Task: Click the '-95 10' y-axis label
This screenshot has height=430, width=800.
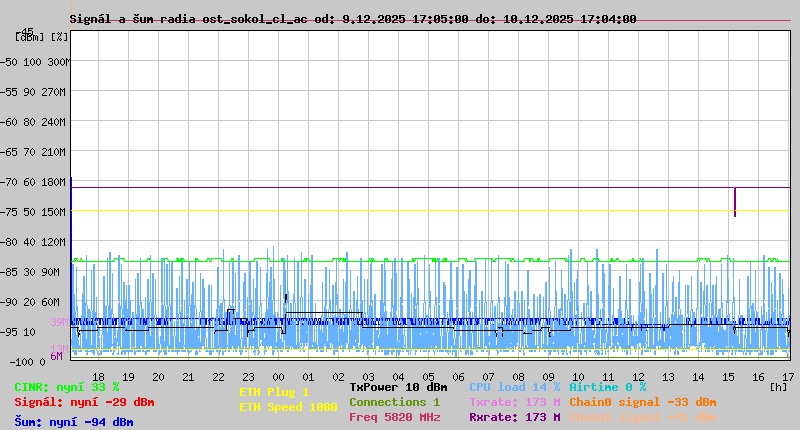Action: coord(19,333)
